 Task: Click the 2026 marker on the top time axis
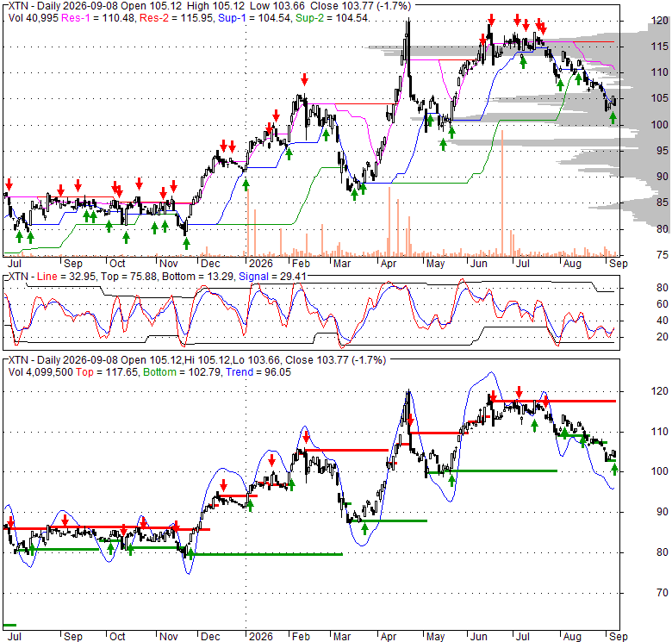coord(261,263)
